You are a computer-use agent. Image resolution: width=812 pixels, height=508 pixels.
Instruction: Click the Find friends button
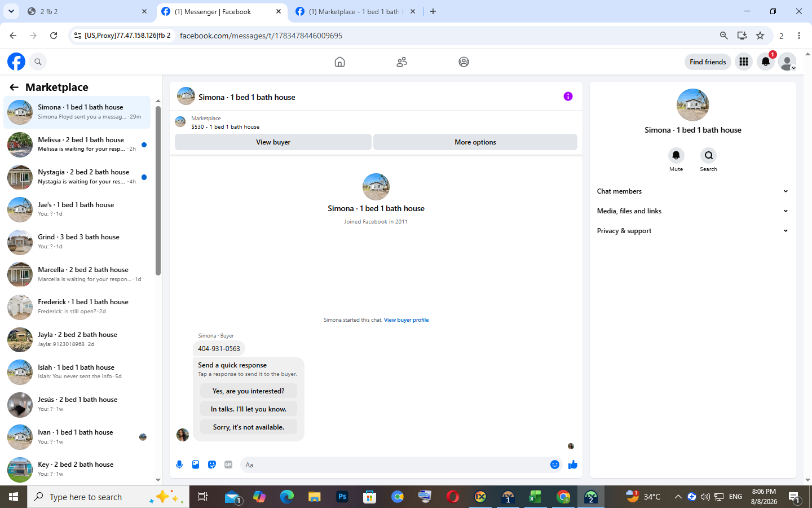coord(708,62)
